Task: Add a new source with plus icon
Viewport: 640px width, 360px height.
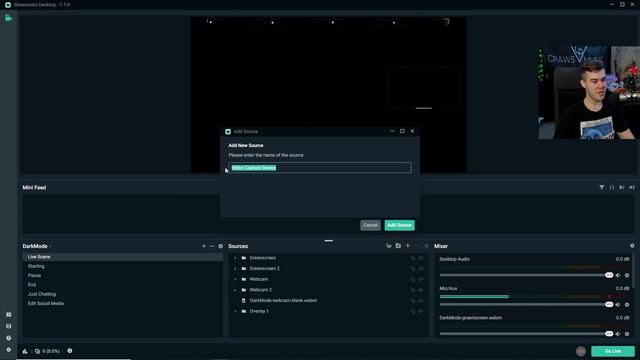Action: tap(408, 246)
